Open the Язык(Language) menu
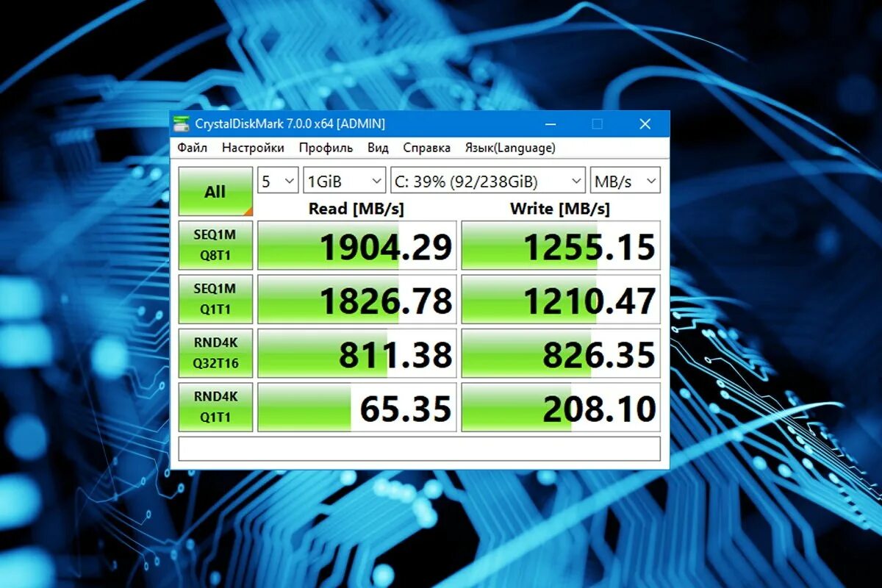 tap(510, 148)
